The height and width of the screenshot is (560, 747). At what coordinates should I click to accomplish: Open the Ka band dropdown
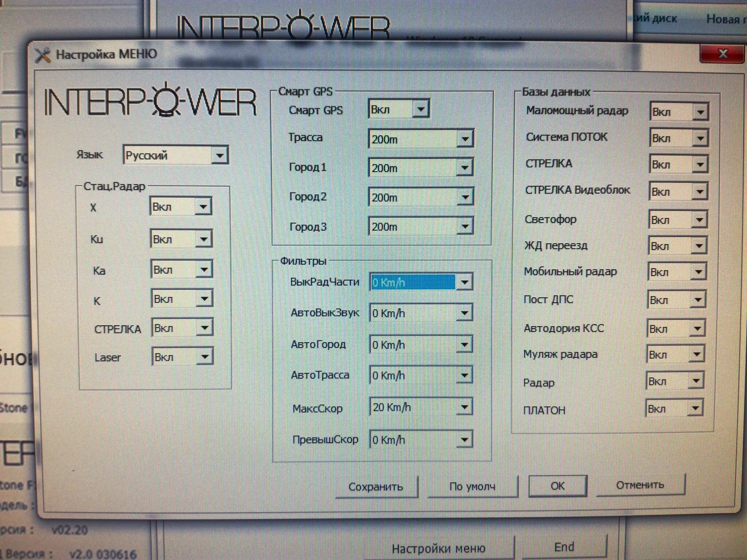click(182, 269)
